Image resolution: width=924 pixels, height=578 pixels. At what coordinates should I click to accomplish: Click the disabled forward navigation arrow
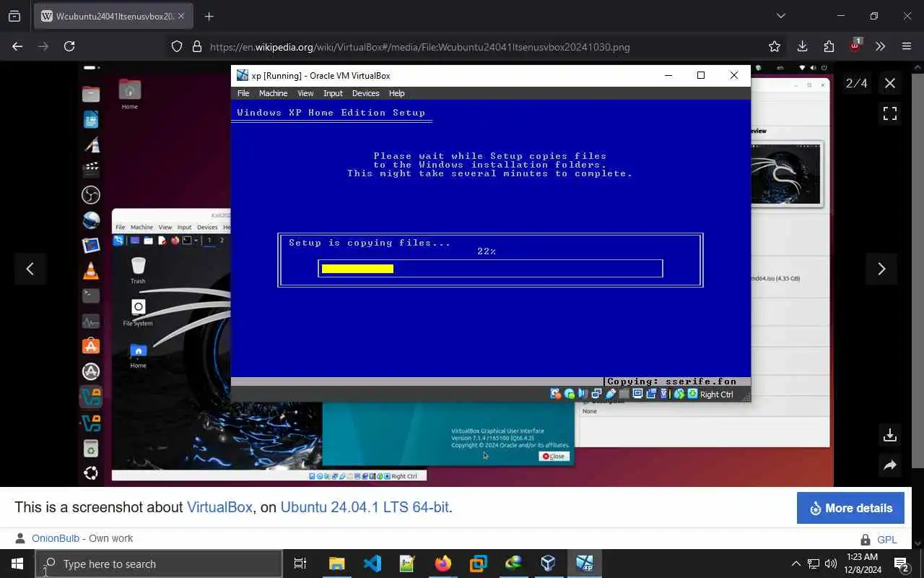coord(43,46)
